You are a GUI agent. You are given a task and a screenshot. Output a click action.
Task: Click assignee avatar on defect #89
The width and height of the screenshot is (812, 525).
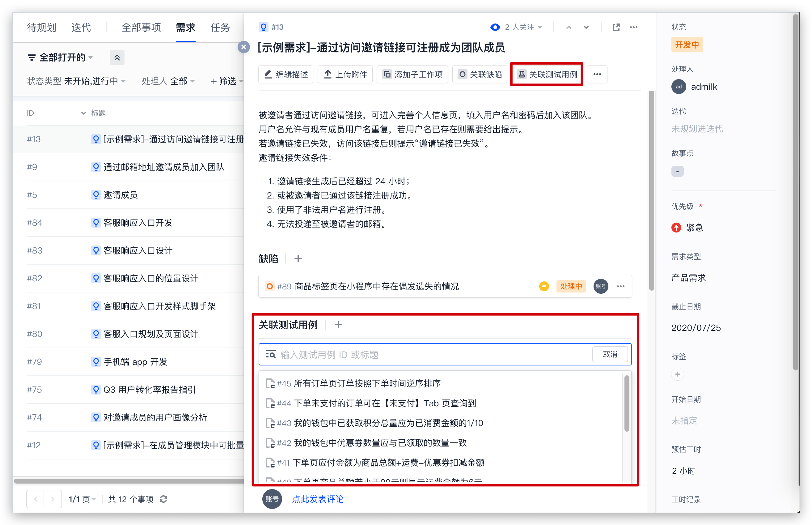601,286
